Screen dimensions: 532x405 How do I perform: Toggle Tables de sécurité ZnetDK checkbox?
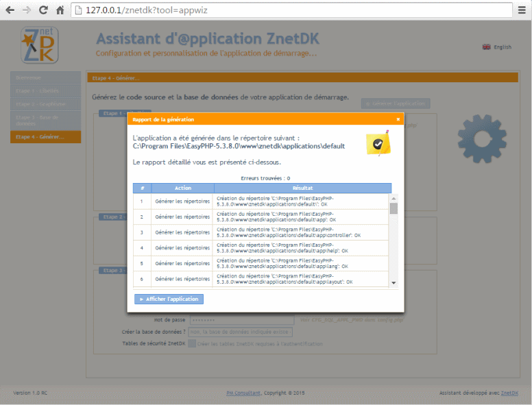point(192,343)
